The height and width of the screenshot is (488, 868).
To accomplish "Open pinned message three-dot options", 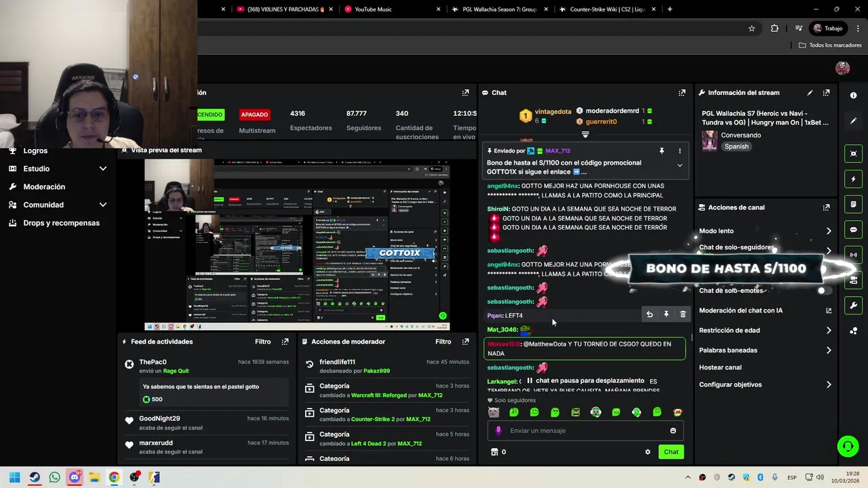I will pos(679,151).
